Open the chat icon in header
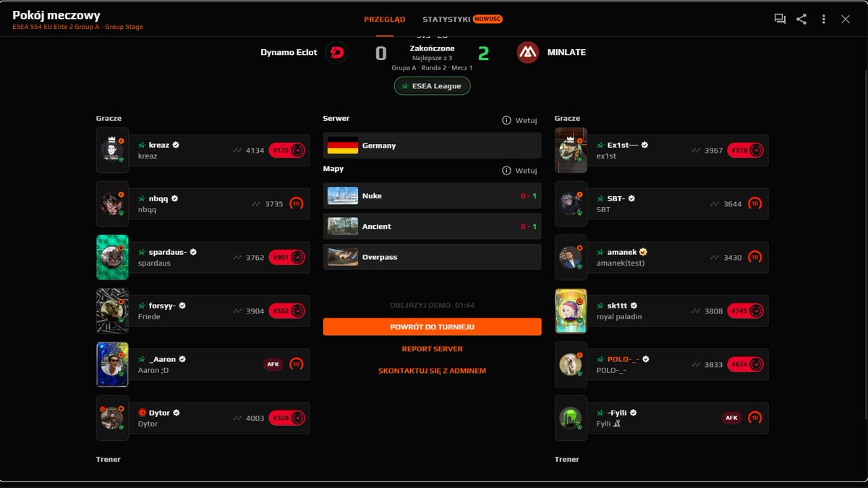 (x=780, y=20)
